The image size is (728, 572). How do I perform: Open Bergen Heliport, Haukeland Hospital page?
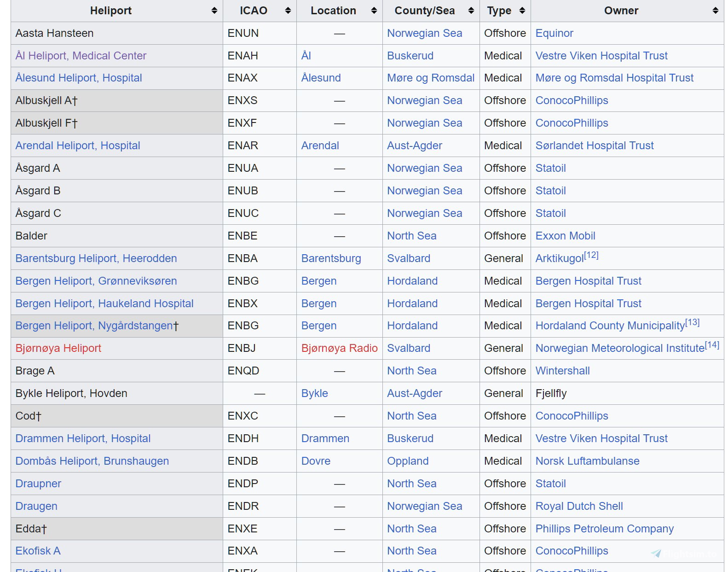pyautogui.click(x=104, y=304)
